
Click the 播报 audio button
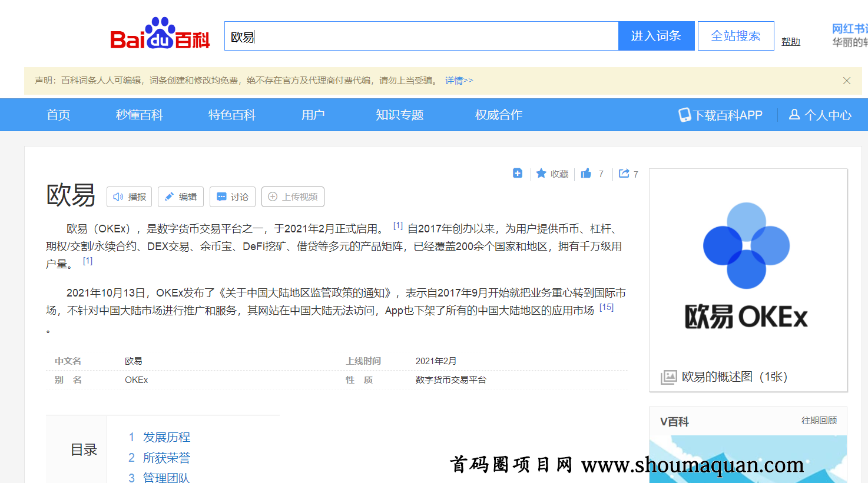click(130, 197)
